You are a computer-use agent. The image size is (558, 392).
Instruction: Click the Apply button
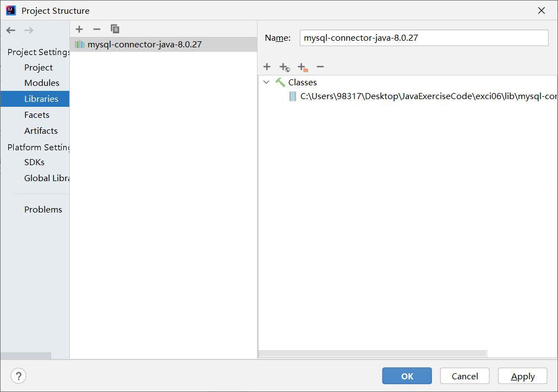[x=522, y=376]
